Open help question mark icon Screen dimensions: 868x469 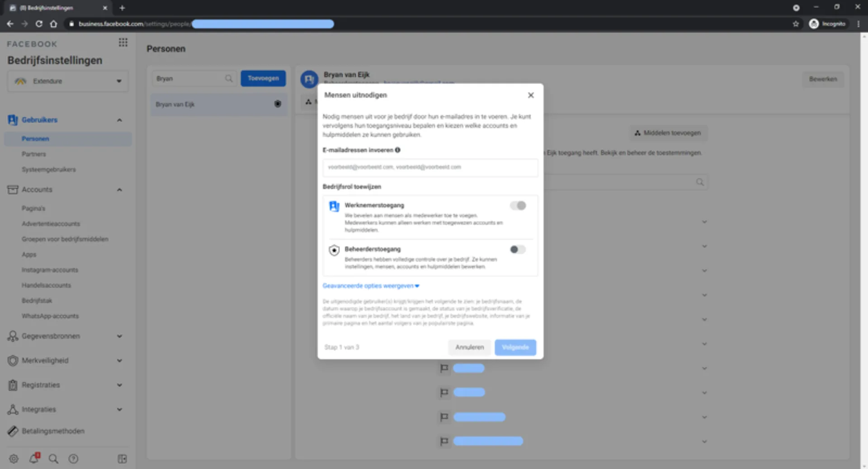[x=73, y=459]
